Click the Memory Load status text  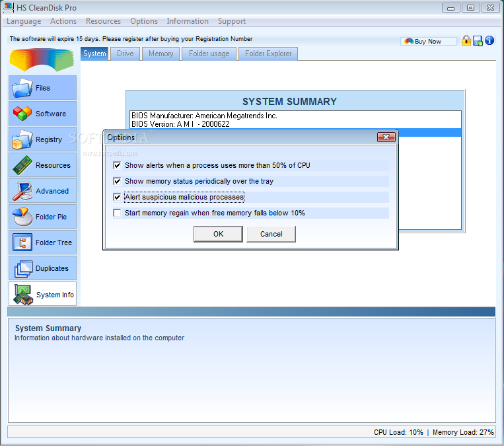click(463, 432)
